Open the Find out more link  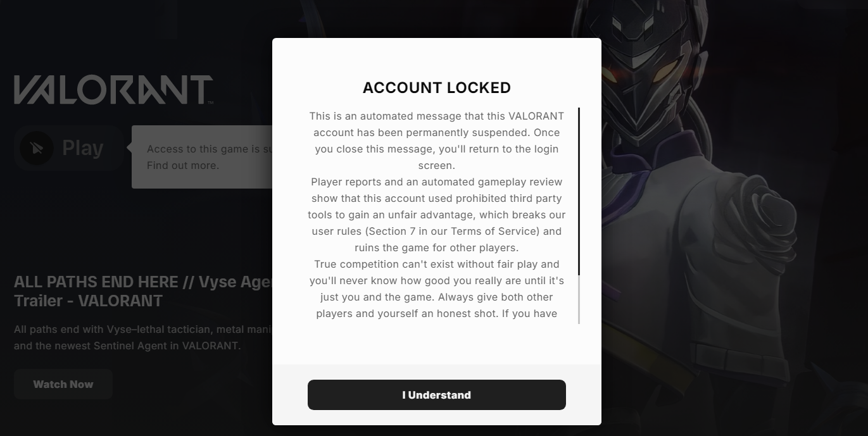click(x=183, y=166)
